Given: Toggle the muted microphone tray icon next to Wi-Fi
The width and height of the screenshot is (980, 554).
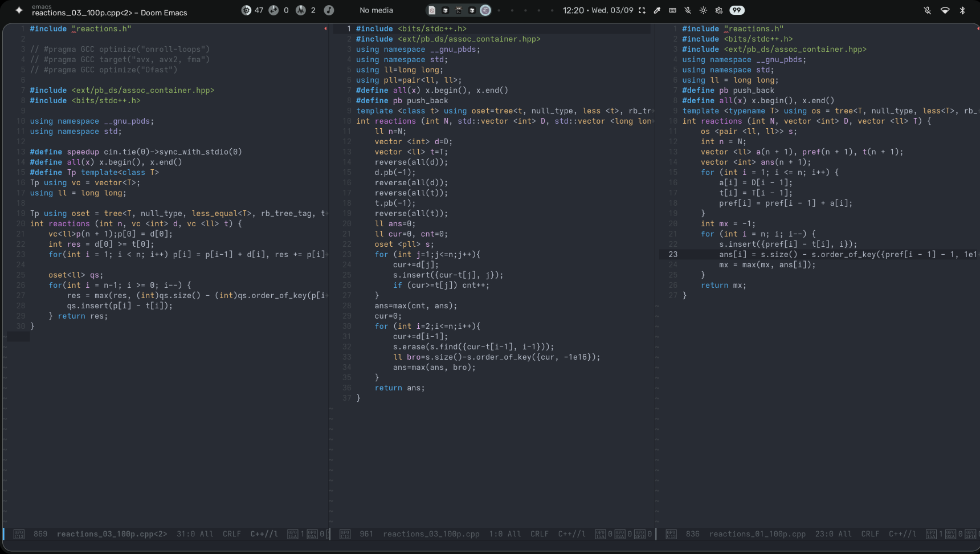Looking at the screenshot, I should pyautogui.click(x=928, y=10).
